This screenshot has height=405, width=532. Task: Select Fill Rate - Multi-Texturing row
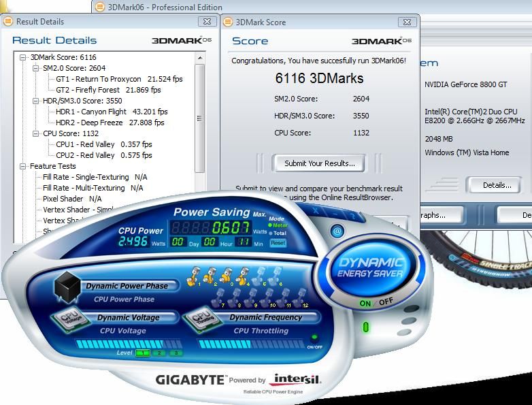click(93, 188)
